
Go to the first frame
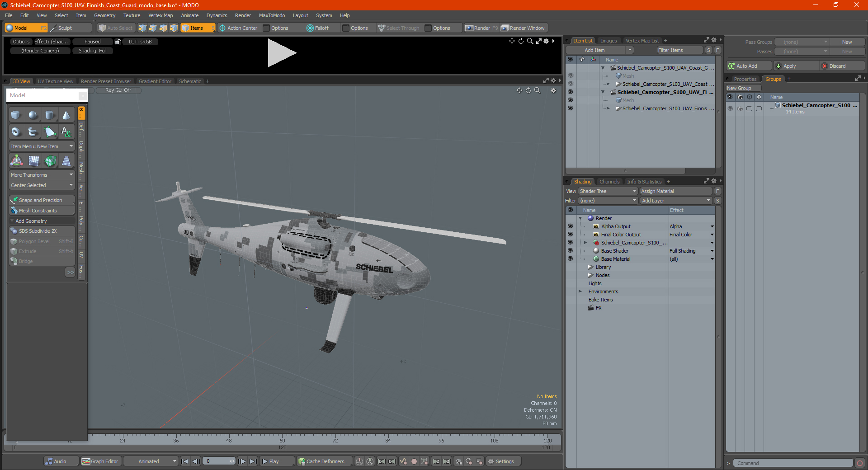tap(185, 461)
